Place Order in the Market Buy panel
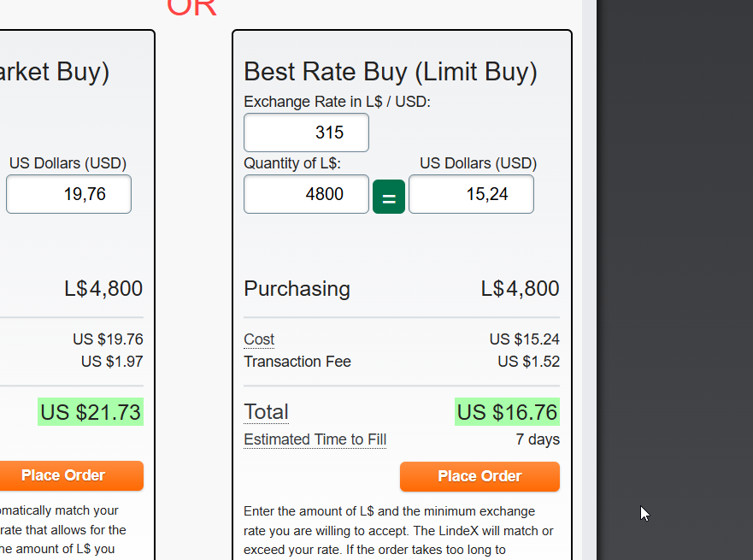The width and height of the screenshot is (753, 560). coord(64,475)
